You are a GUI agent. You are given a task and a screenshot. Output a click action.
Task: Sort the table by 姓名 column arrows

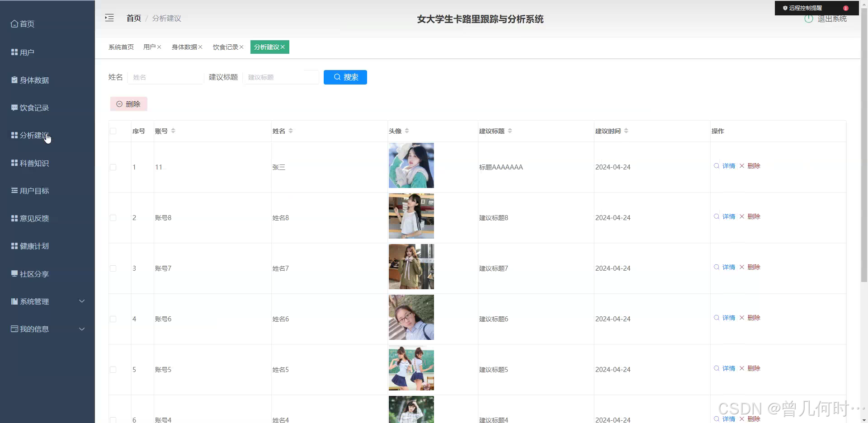click(291, 131)
